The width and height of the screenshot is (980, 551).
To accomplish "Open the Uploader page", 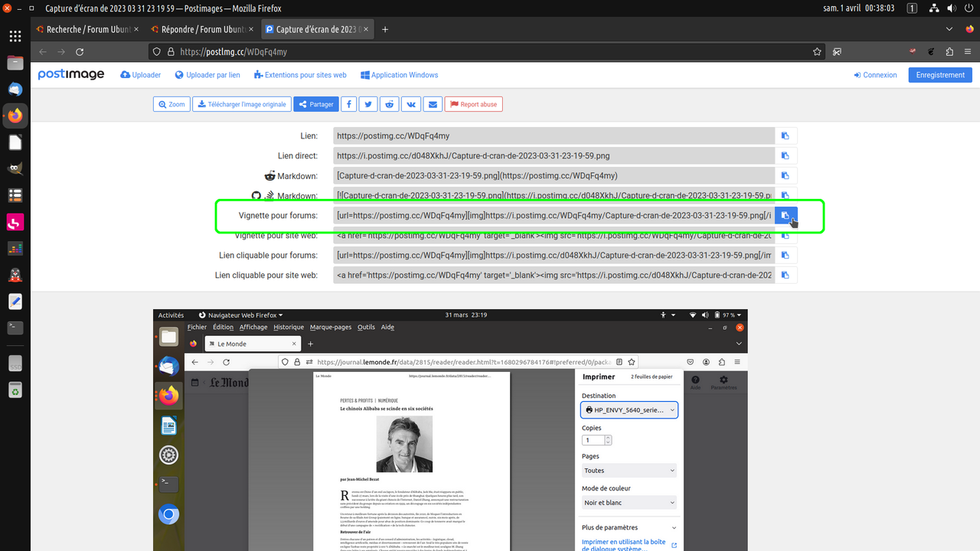I will tap(141, 75).
